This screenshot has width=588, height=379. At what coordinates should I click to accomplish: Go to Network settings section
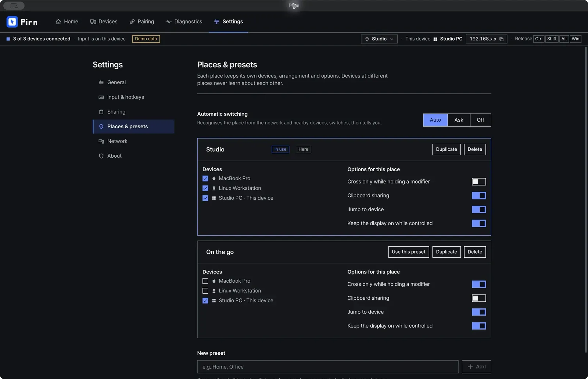[133, 141]
